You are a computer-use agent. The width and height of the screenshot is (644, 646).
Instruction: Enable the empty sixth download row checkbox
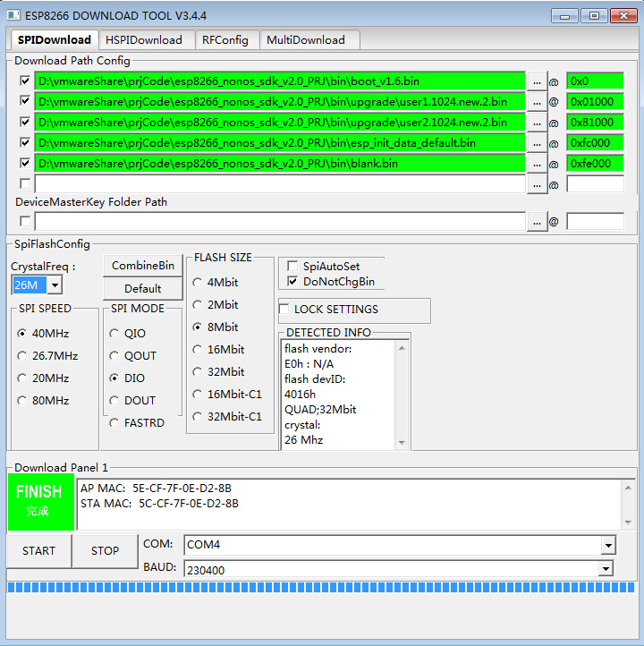(25, 183)
